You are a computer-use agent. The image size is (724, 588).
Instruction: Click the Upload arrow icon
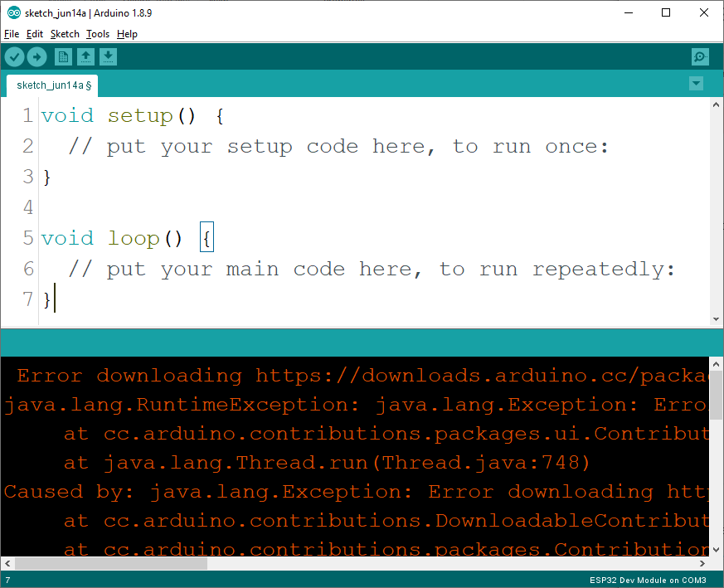[36, 56]
